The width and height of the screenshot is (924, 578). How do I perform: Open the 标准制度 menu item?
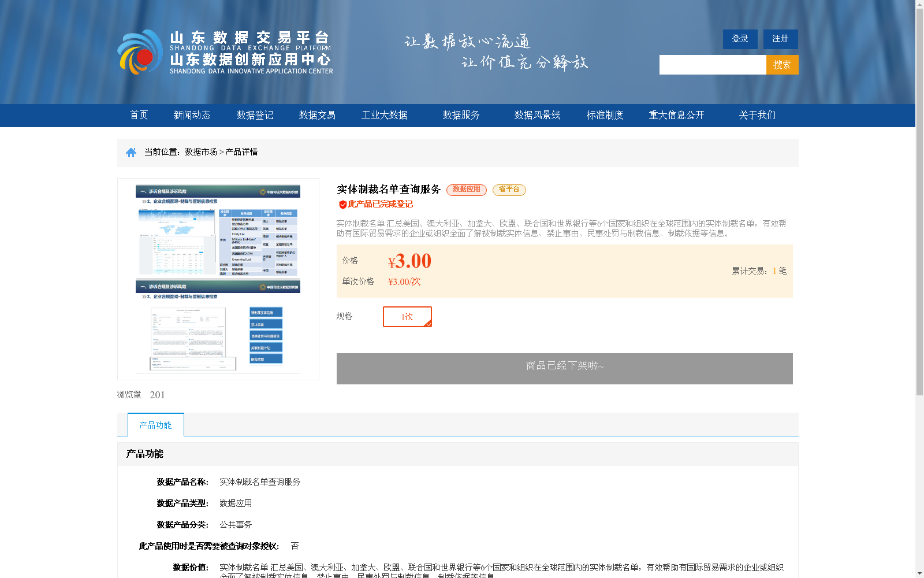tap(605, 115)
